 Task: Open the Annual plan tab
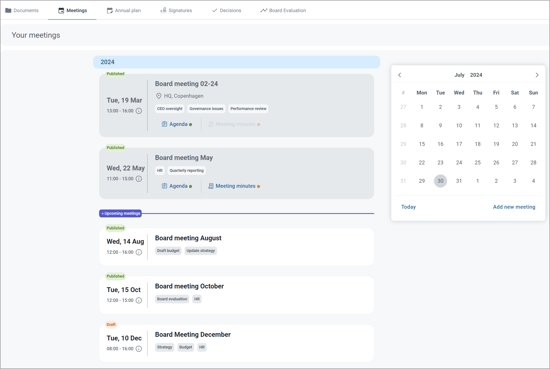[123, 11]
